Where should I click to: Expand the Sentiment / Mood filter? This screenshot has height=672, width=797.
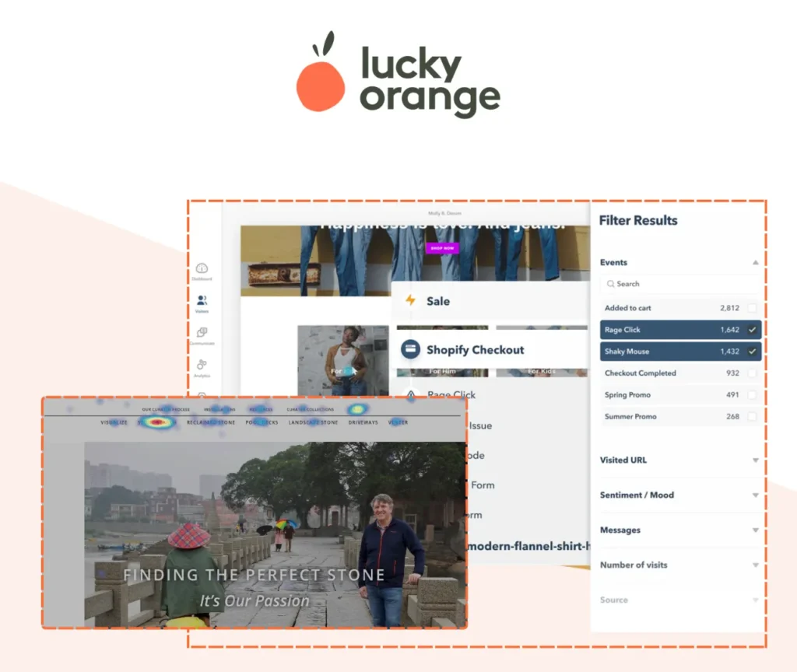click(x=755, y=495)
